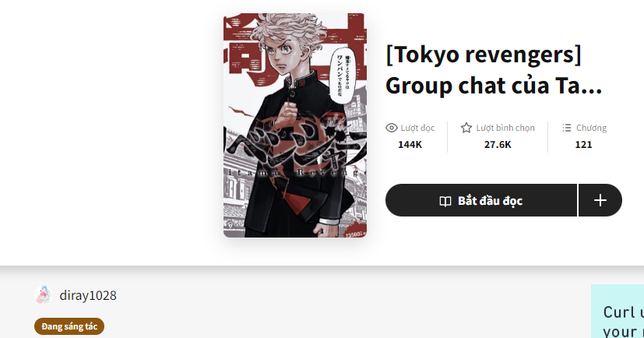Click the story title Tokyo revengers Group chat

pyautogui.click(x=494, y=70)
